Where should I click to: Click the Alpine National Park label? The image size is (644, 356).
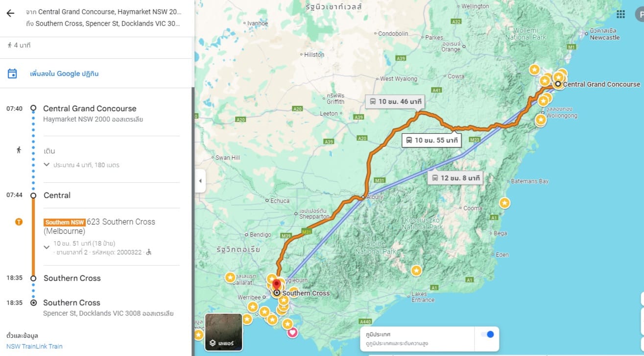click(x=375, y=248)
